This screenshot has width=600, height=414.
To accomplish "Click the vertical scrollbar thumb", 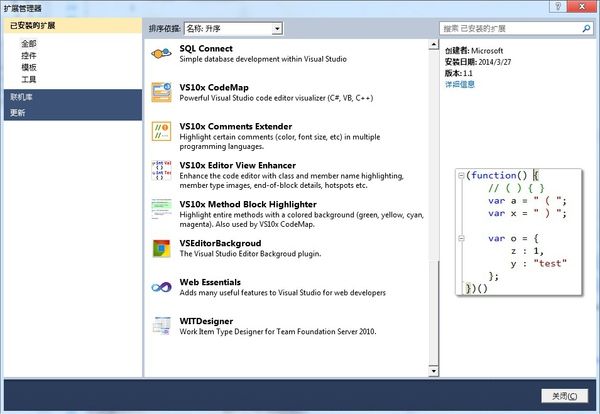I will tap(434, 312).
